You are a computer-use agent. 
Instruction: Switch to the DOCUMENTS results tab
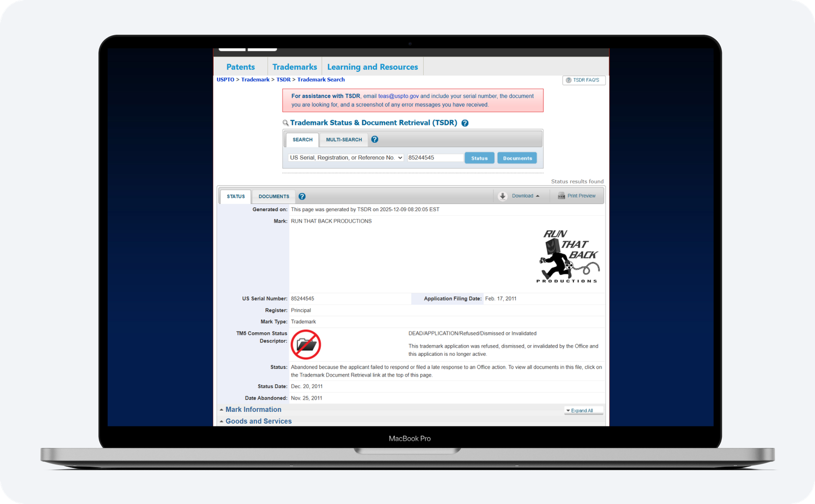(x=274, y=197)
